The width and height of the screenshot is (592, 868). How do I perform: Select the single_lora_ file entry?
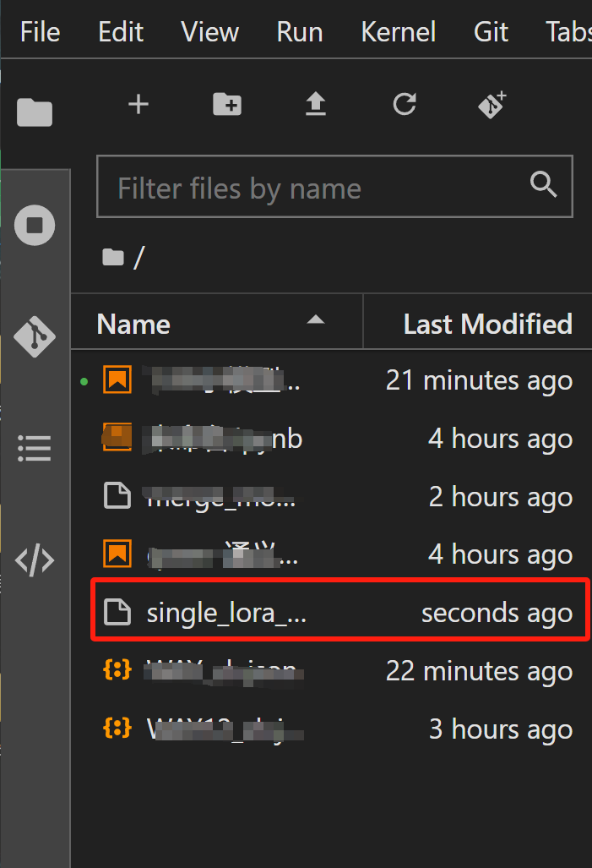tap(226, 613)
